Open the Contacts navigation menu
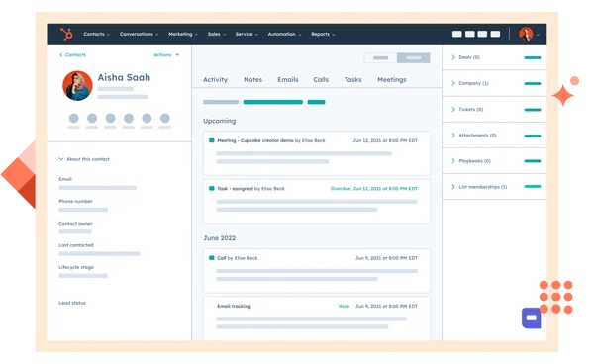The width and height of the screenshot is (594, 364). [x=97, y=34]
